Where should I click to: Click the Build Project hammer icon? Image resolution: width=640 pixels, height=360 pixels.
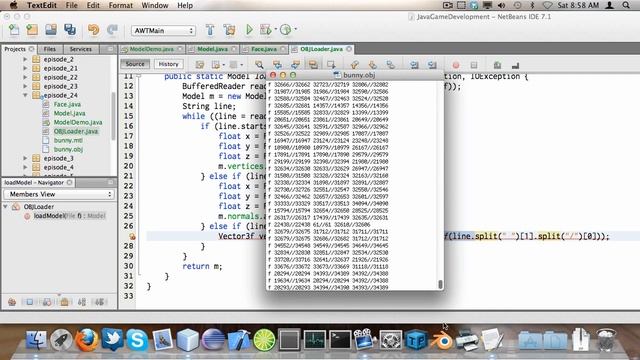click(x=210, y=30)
